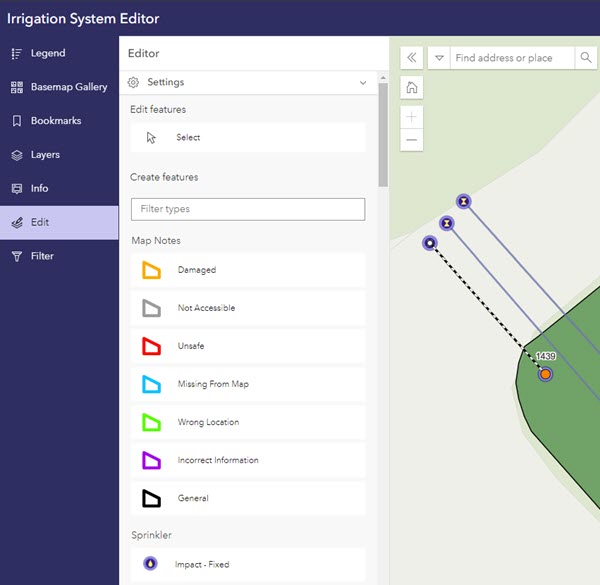Zoom in with the plus button
The width and height of the screenshot is (600, 585).
click(412, 117)
